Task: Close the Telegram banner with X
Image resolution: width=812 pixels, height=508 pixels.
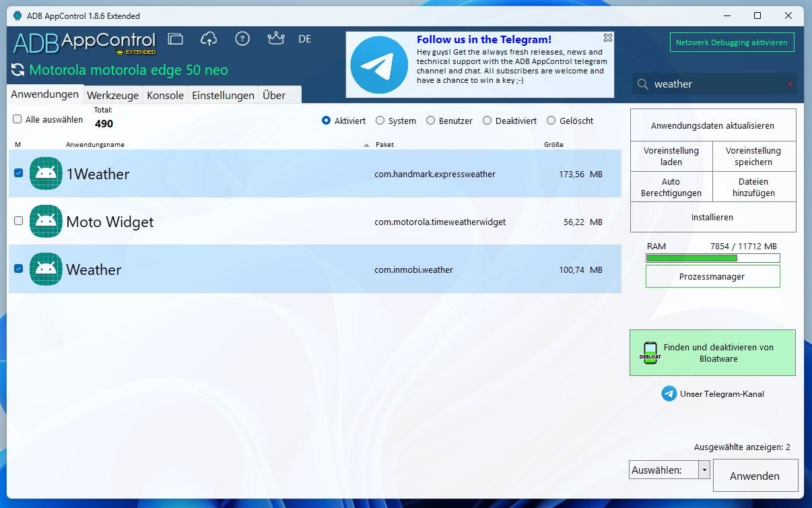Action: [x=607, y=38]
